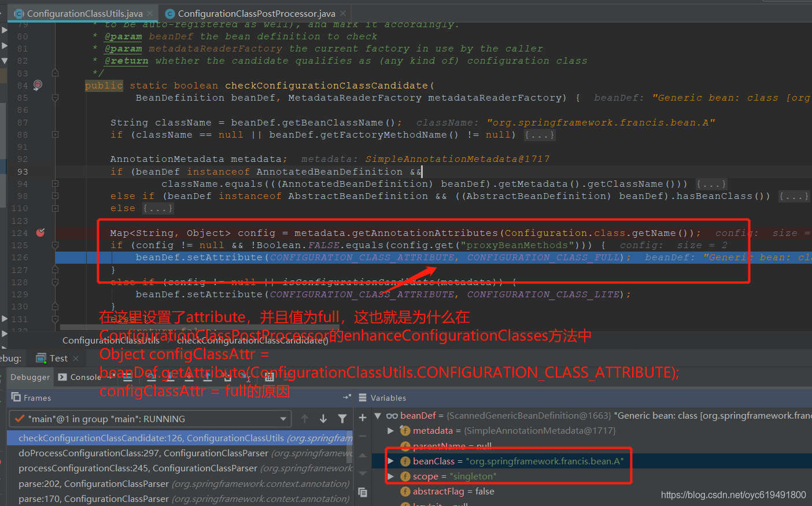
Task: Toggle the red breakpoint on line 124
Action: pyautogui.click(x=40, y=232)
